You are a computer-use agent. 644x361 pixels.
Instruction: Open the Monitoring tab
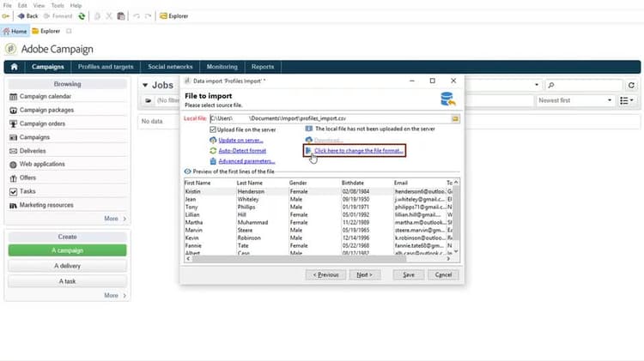click(x=222, y=67)
